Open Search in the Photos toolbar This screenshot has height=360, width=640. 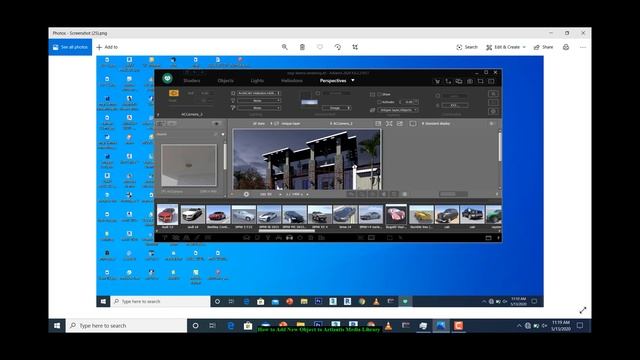(x=467, y=47)
